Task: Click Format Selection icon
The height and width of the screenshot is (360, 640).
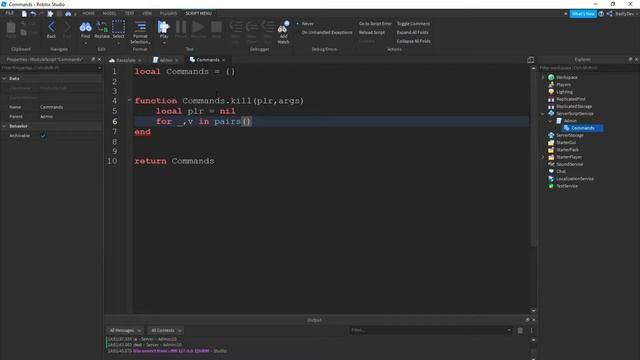Action: (140, 27)
